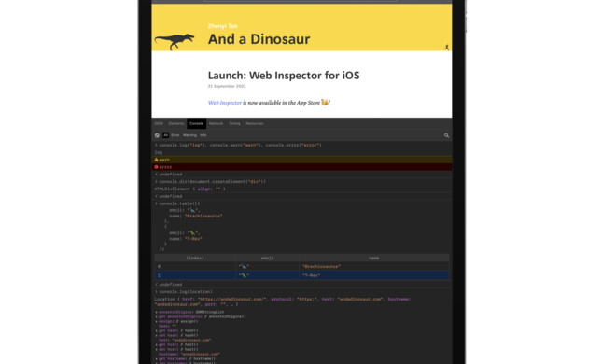Select the "Brachiosaurus" table cell
Screen dimensions: 616x364
[374, 267]
